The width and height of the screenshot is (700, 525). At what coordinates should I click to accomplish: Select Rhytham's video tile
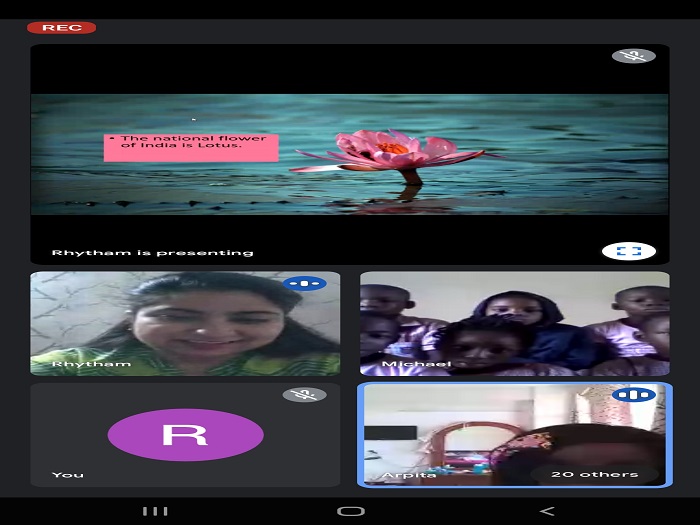coord(185,324)
